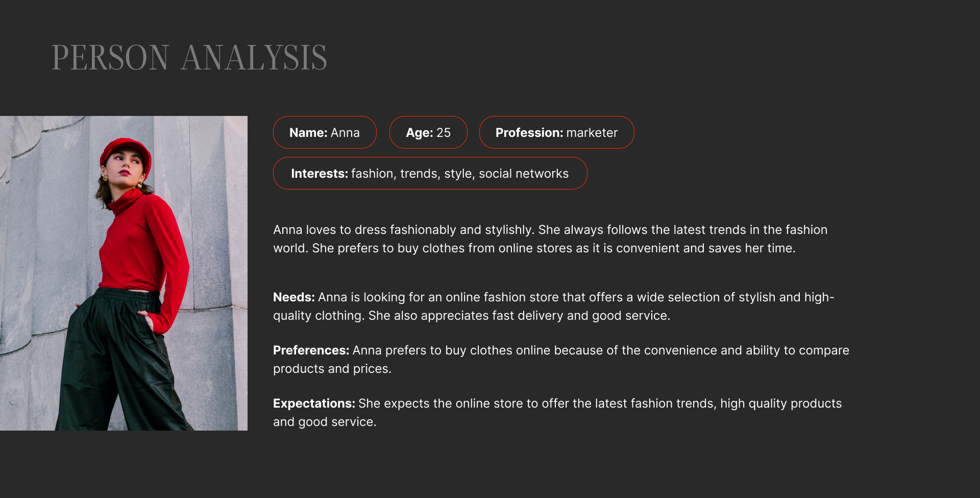Click the bold "Needs:" label
The height and width of the screenshot is (498, 980).
click(293, 297)
